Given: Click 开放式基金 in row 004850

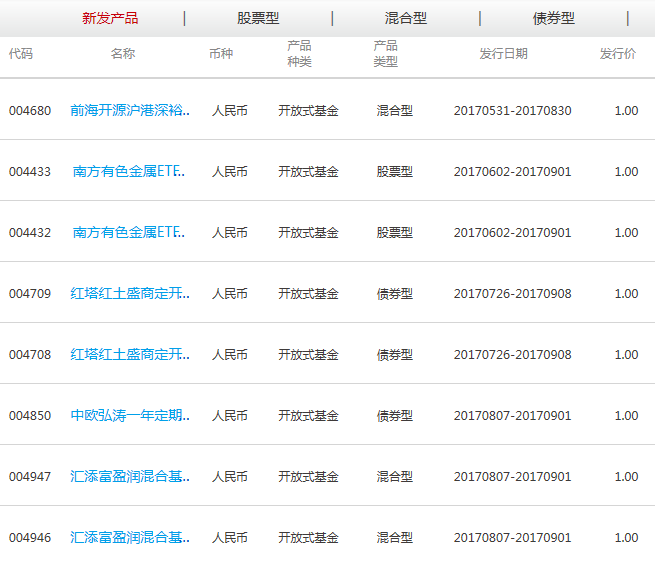Looking at the screenshot, I should (308, 416).
